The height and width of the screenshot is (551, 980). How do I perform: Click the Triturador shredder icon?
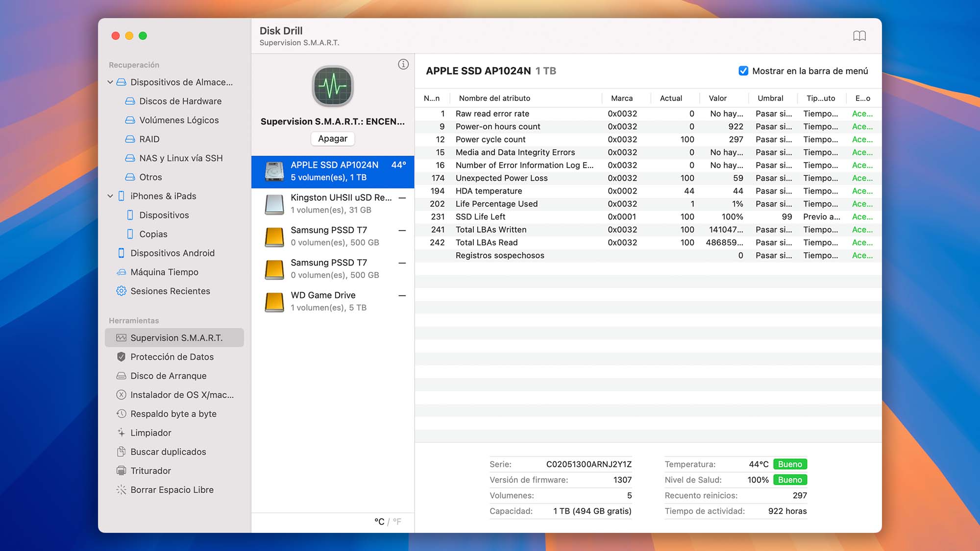121,471
